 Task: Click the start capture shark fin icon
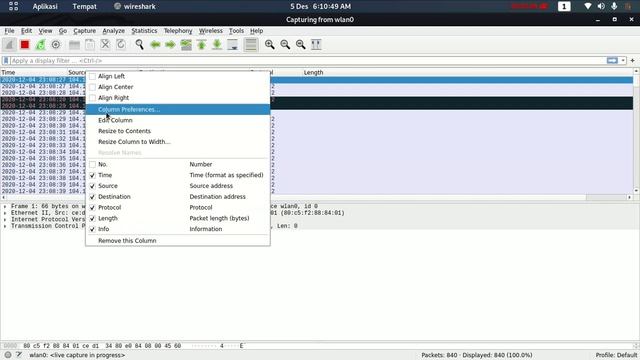pos(9,44)
